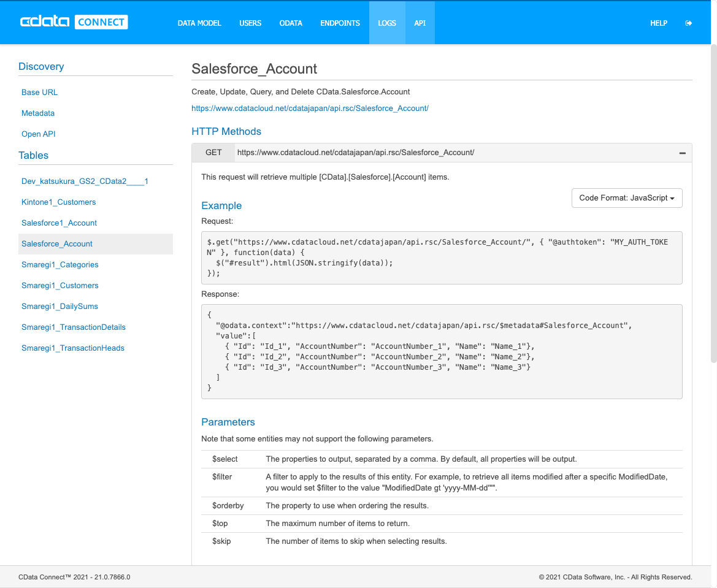Open the Open API link
This screenshot has width=717, height=588.
[39, 134]
